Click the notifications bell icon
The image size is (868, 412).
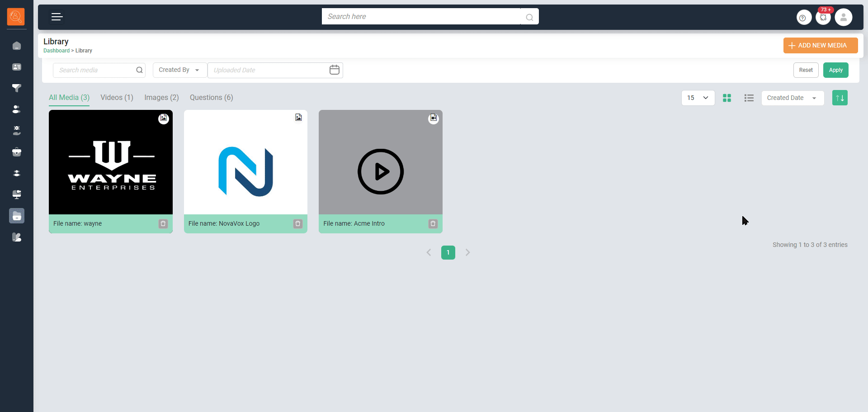click(823, 18)
